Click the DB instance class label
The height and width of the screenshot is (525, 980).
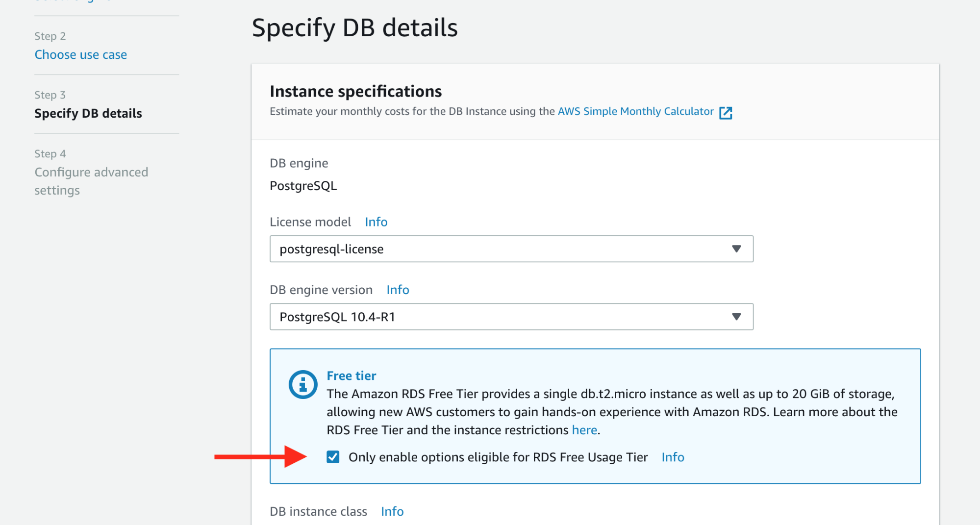point(319,511)
